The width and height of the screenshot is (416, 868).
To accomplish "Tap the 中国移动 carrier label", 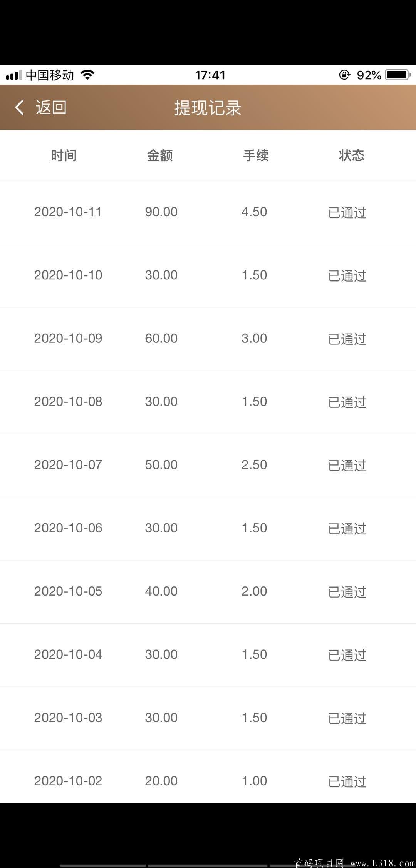I will click(x=50, y=75).
